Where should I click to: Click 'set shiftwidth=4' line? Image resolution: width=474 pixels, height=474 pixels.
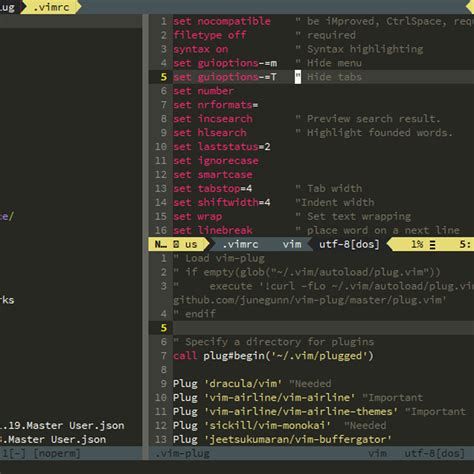(222, 202)
